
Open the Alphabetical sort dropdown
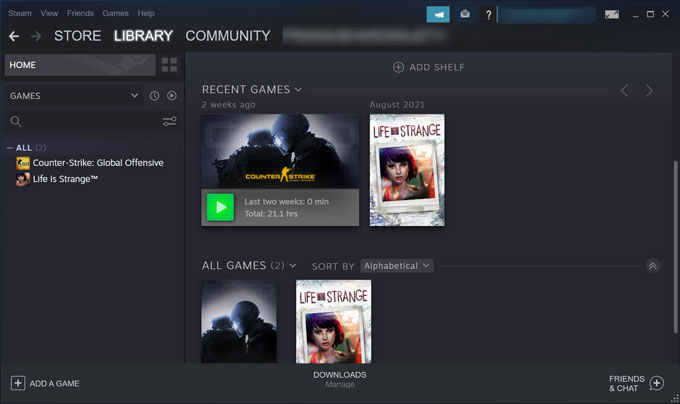pos(396,266)
